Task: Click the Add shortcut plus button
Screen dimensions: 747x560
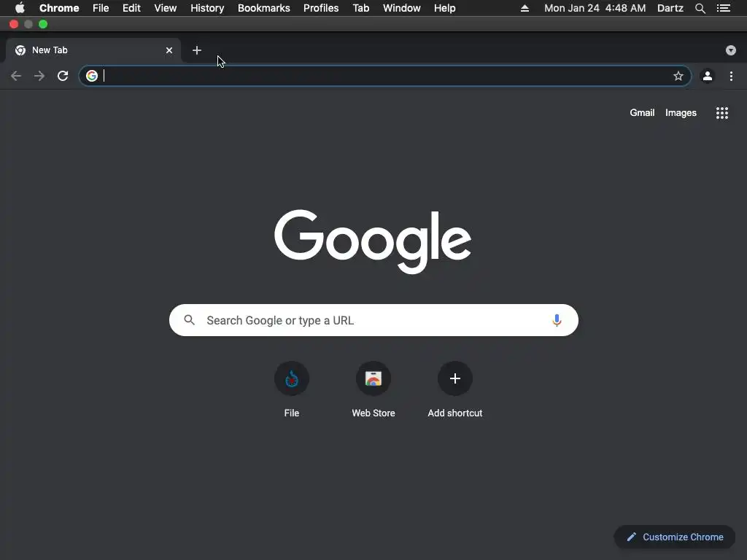Action: click(x=455, y=378)
